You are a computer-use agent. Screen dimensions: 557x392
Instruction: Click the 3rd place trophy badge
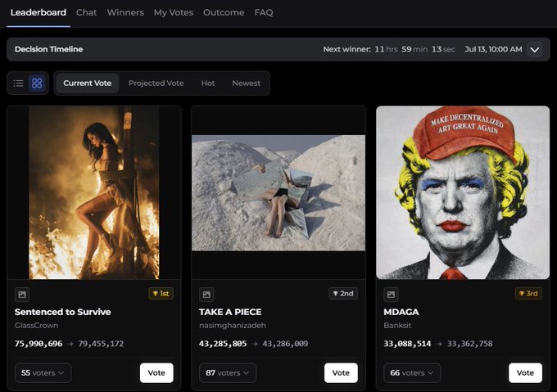528,293
